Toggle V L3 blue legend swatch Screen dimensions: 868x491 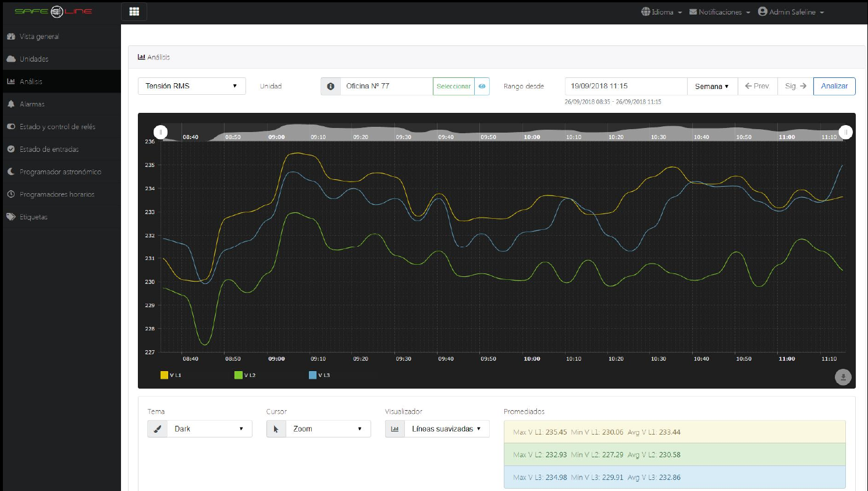point(312,375)
